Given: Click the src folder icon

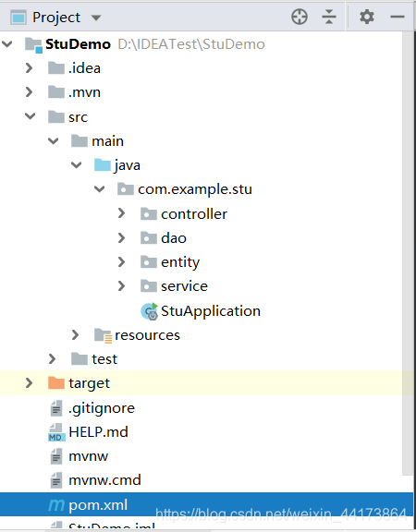Looking at the screenshot, I should click(x=56, y=116).
